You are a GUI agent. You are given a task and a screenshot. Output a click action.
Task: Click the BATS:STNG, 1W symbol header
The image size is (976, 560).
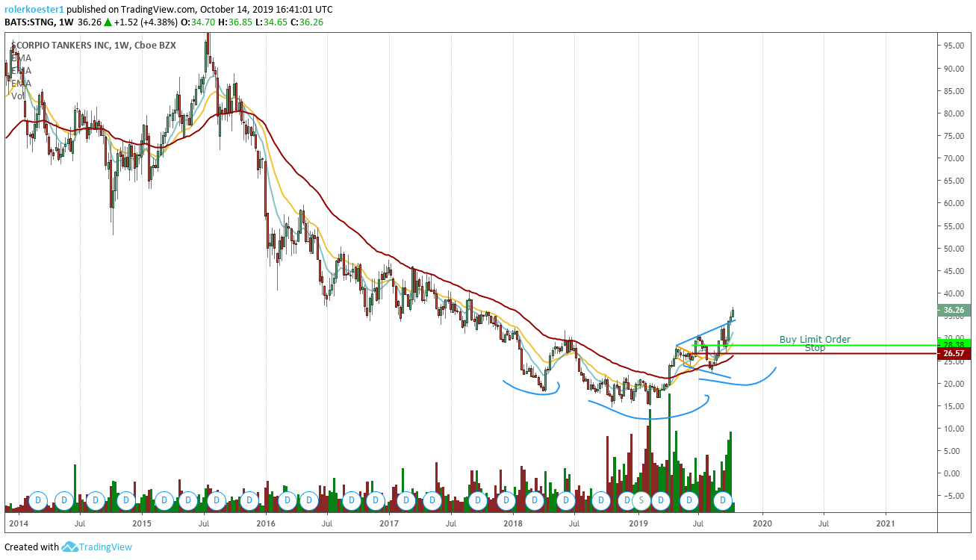[x=39, y=22]
